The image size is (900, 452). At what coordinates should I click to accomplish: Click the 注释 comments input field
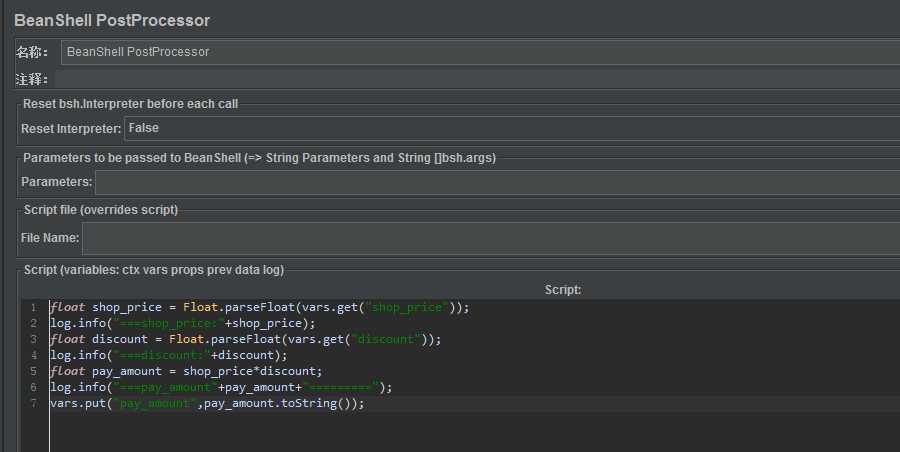pos(477,79)
